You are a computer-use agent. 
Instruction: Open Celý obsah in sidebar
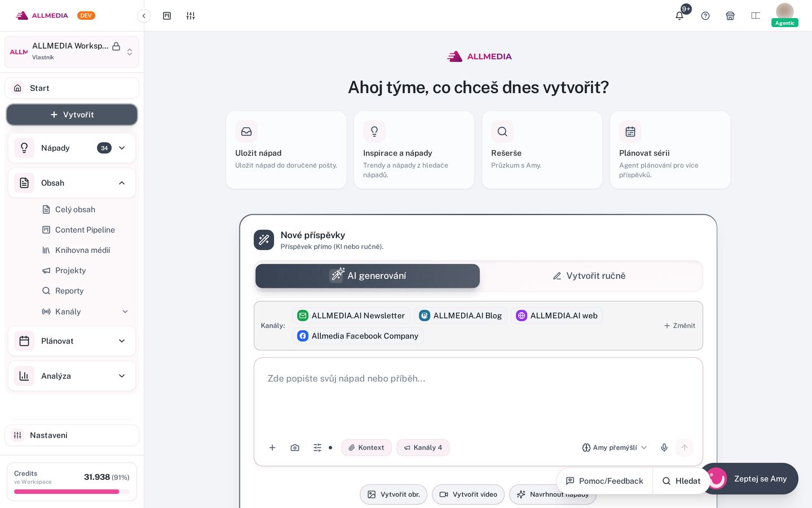coord(76,209)
